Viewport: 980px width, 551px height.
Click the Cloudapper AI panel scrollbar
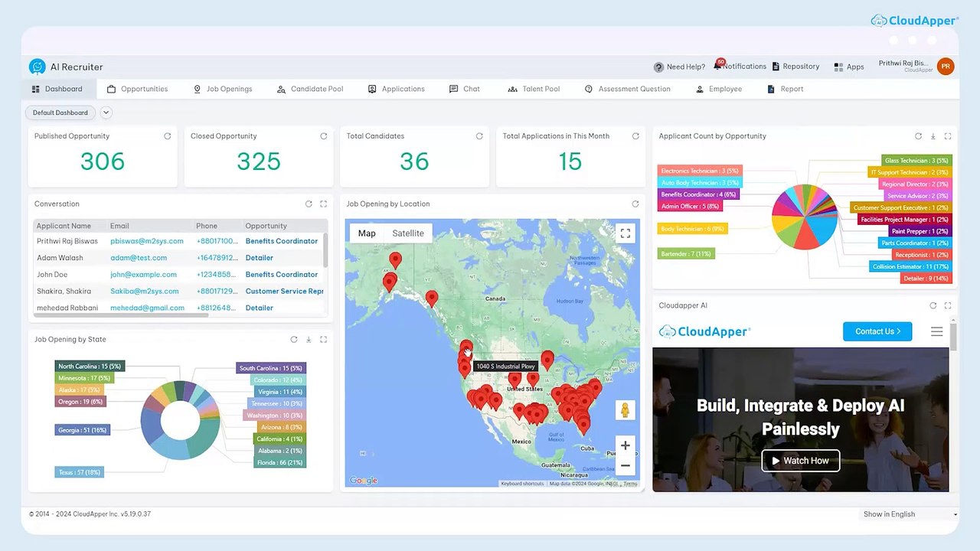point(953,336)
